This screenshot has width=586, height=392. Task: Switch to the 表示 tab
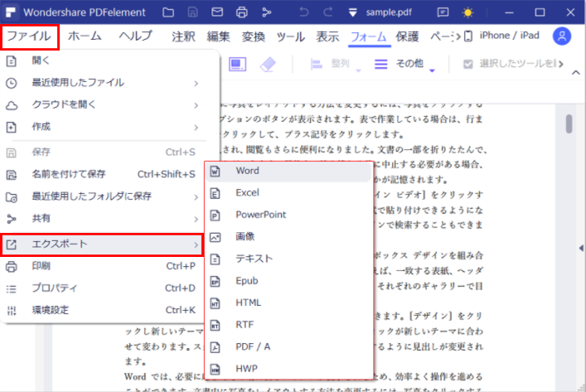coord(327,36)
